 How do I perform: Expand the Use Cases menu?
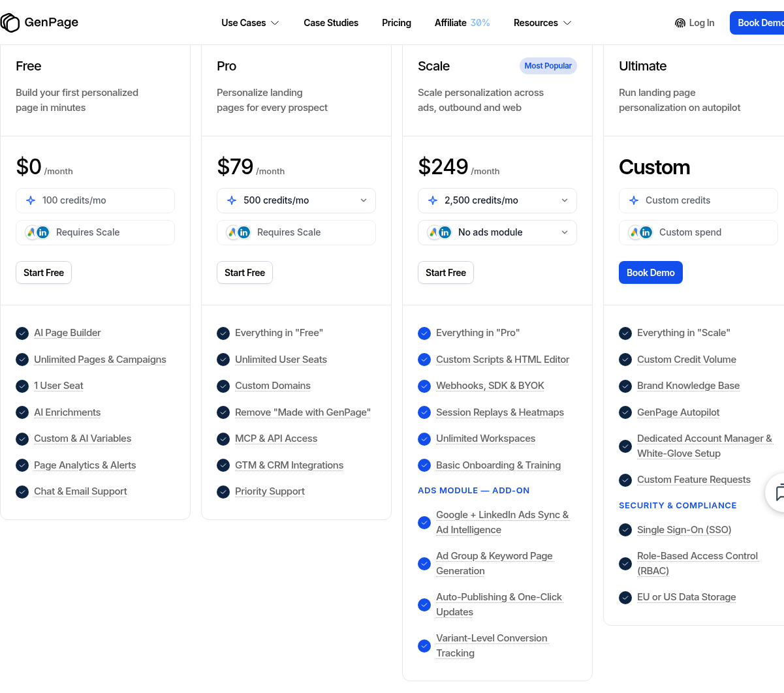click(x=250, y=23)
